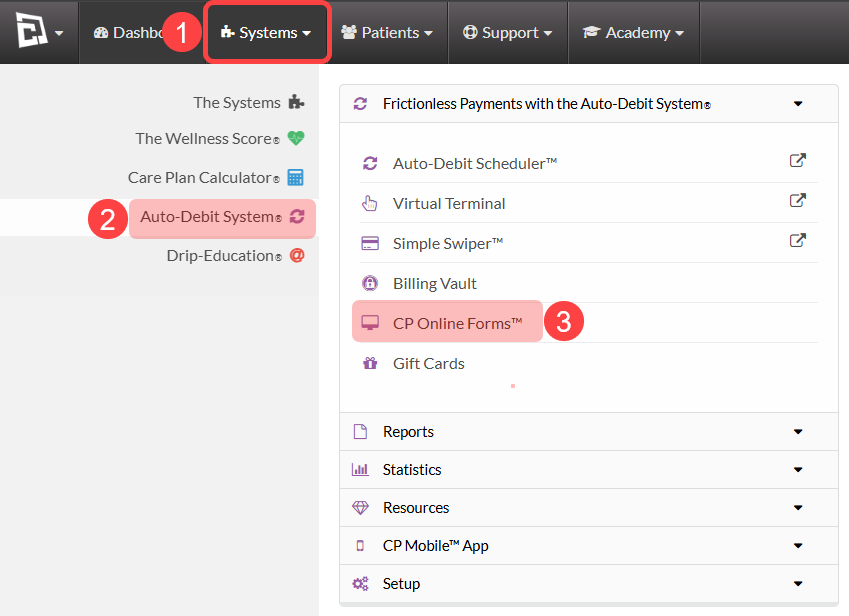
Task: Open the Patients menu
Action: (387, 32)
